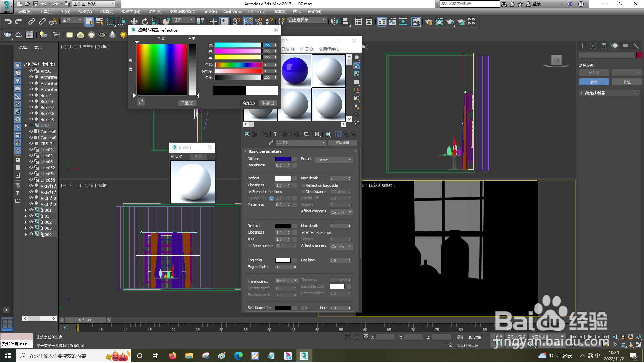The image size is (644, 363).
Task: Open the 修改器(M) menu
Action: coord(130,12)
